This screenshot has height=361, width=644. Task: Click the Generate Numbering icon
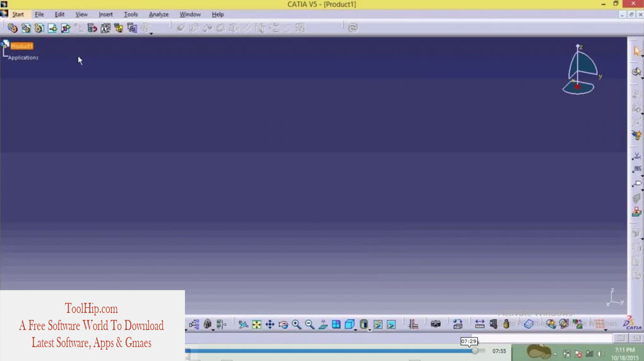(x=105, y=28)
